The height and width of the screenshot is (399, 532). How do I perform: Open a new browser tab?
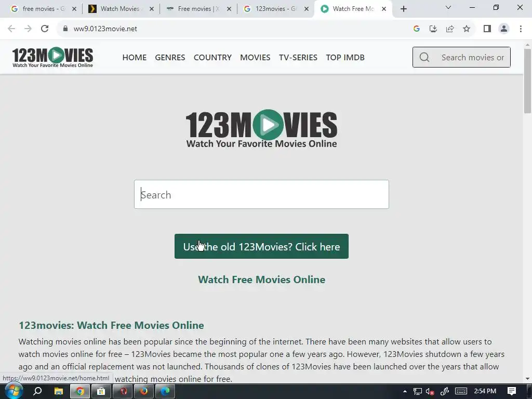(403, 9)
